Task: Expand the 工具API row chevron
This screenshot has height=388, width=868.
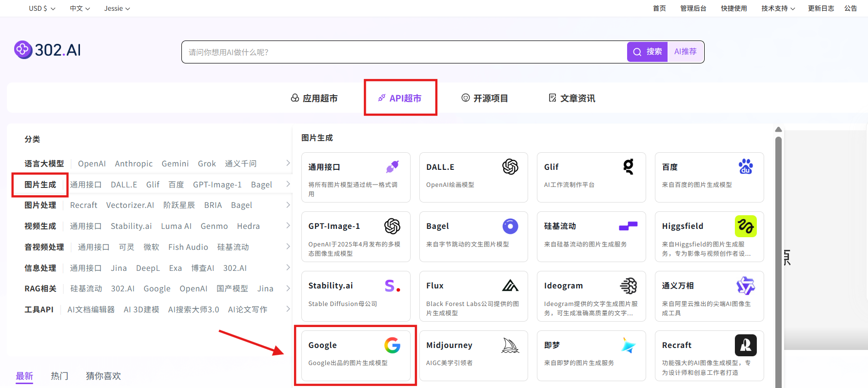Action: (x=288, y=309)
